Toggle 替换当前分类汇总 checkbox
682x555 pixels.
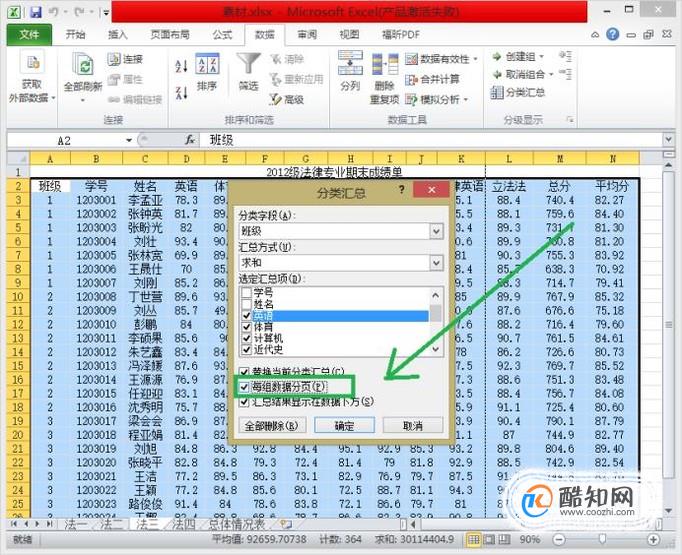[x=244, y=372]
